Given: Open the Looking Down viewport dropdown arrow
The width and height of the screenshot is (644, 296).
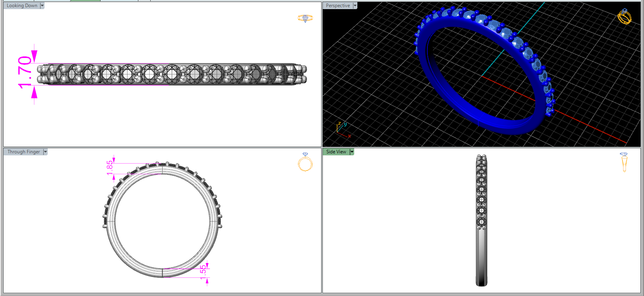Looking at the screenshot, I should tap(42, 6).
